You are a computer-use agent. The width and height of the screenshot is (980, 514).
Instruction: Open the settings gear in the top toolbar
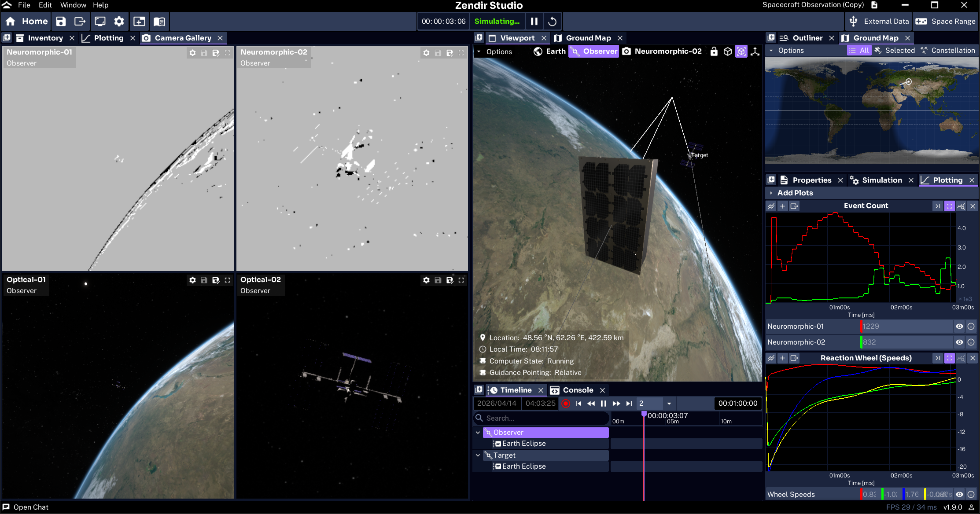(x=119, y=21)
